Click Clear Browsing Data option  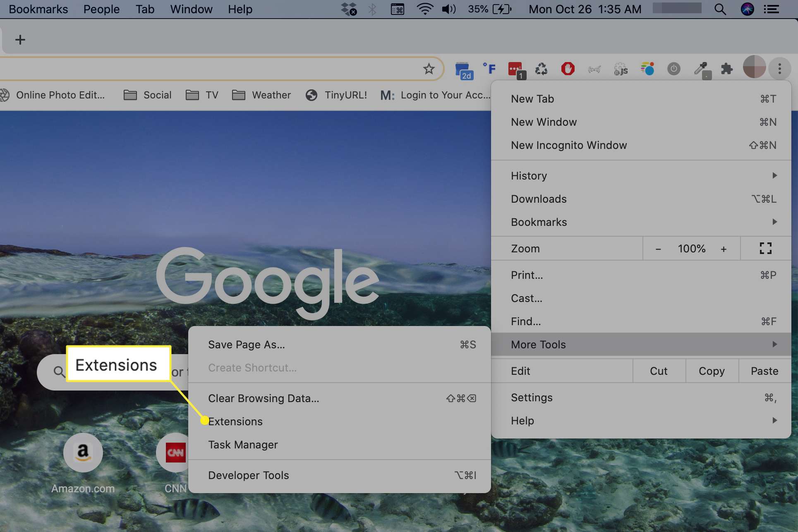pos(263,398)
